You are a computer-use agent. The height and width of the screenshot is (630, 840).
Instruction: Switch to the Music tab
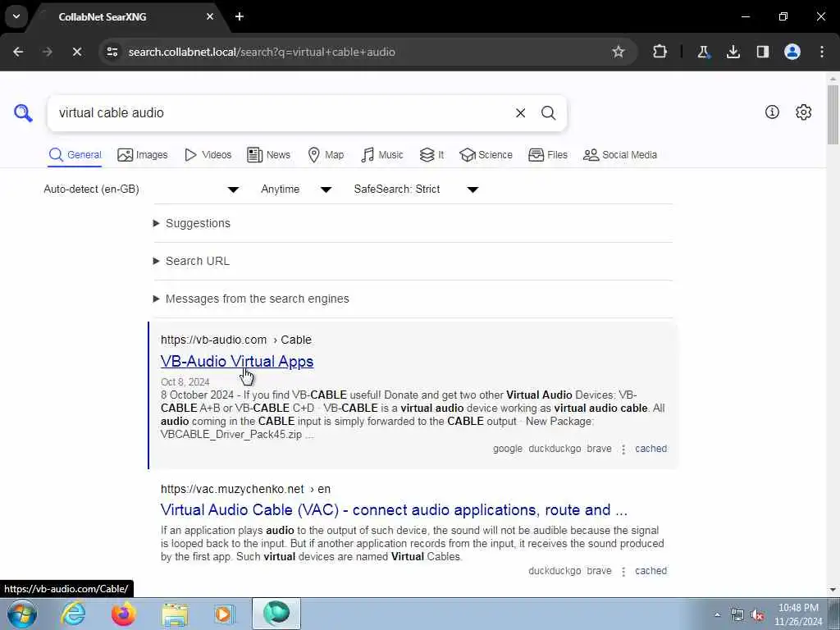[x=382, y=155]
